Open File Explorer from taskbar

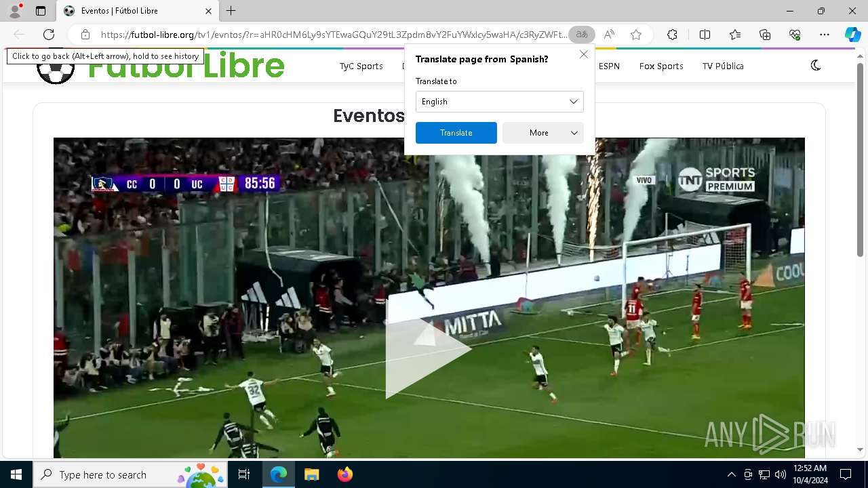[x=311, y=474]
